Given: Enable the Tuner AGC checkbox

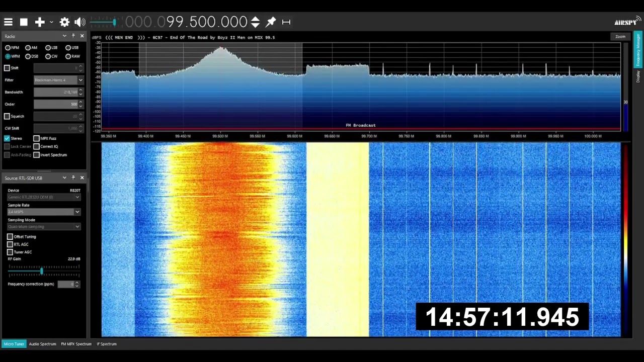Looking at the screenshot, I should click(10, 252).
